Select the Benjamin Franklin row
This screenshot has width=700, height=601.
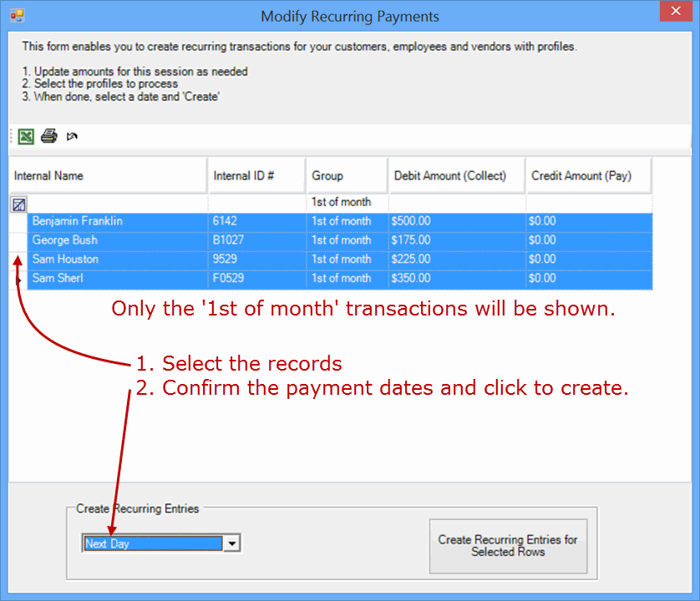coord(78,221)
